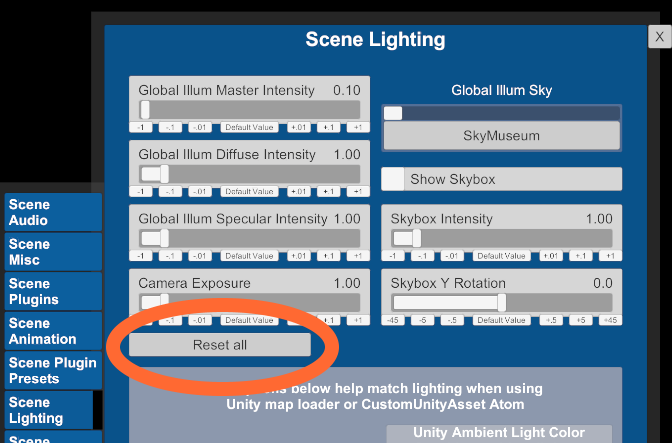
Task: Increase Skybox Intensity by .1
Action: tap(580, 256)
